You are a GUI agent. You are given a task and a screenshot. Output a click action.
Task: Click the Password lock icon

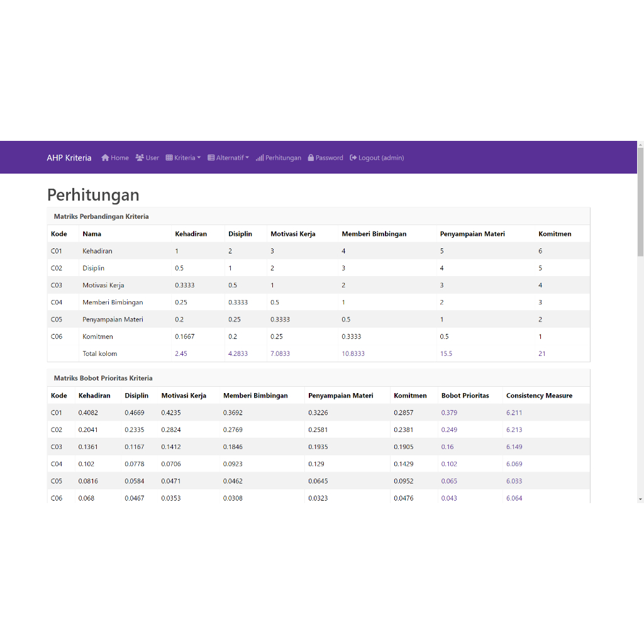coord(311,158)
